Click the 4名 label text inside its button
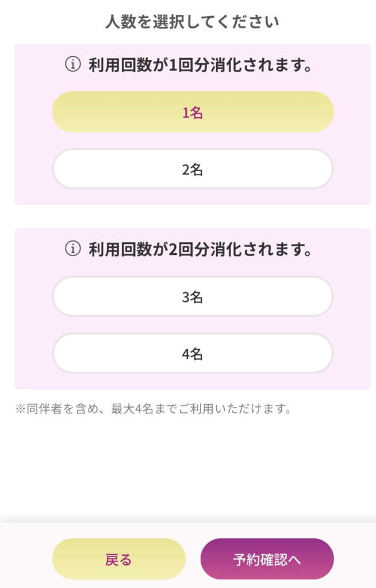Viewport: 376px width, 588px height. click(x=193, y=354)
